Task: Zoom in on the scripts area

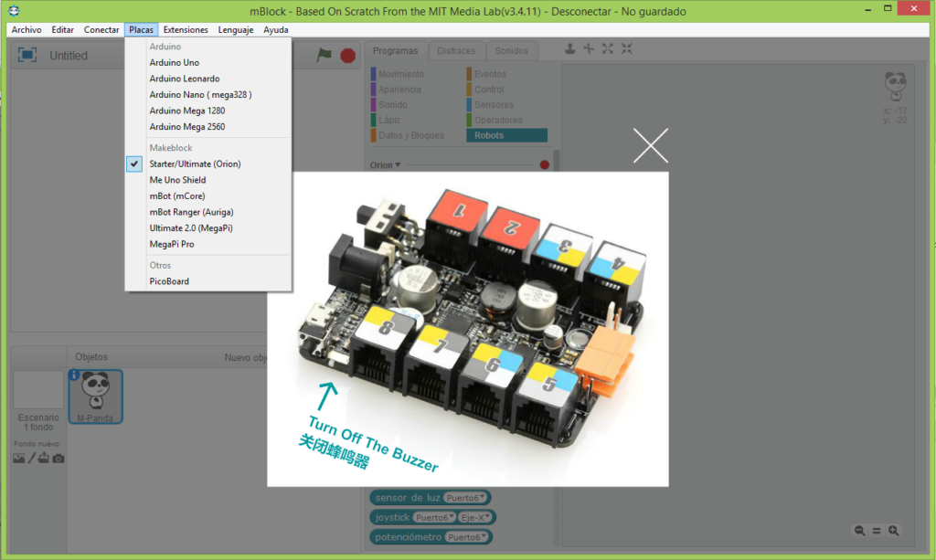Action: tap(894, 530)
